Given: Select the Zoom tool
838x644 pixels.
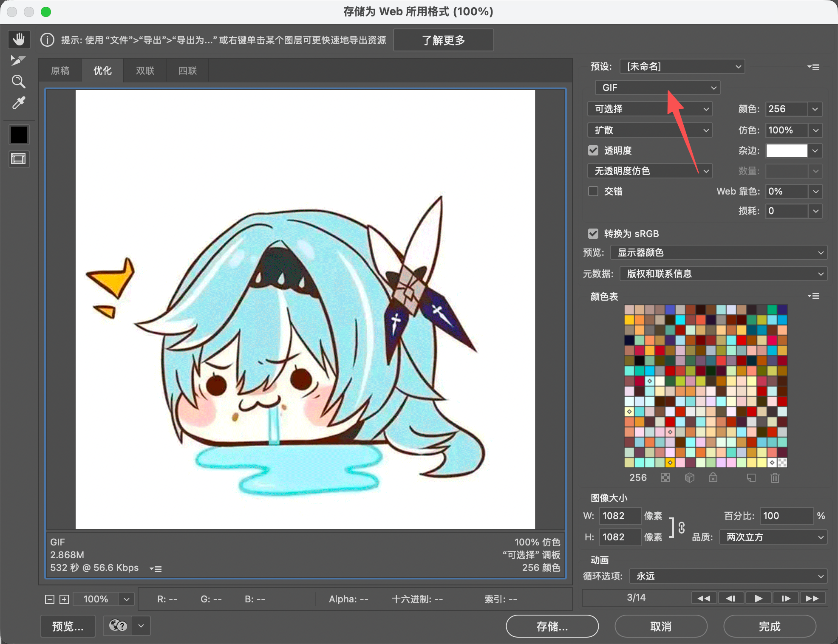Looking at the screenshot, I should 19,82.
